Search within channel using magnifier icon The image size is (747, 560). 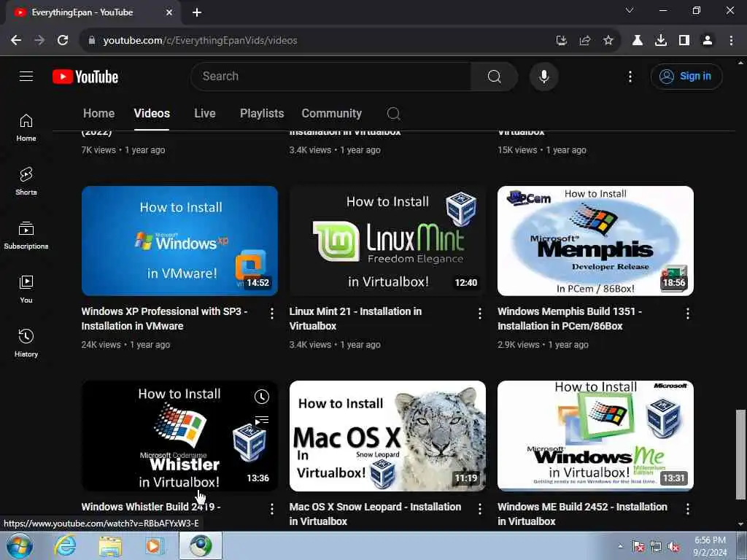393,113
